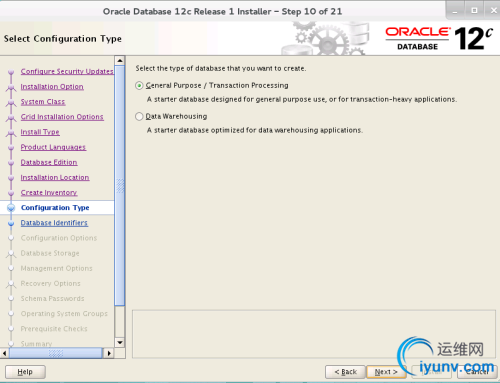The width and height of the screenshot is (500, 383).
Task: Click the Grid Installation Options marker icon
Action: [x=11, y=117]
